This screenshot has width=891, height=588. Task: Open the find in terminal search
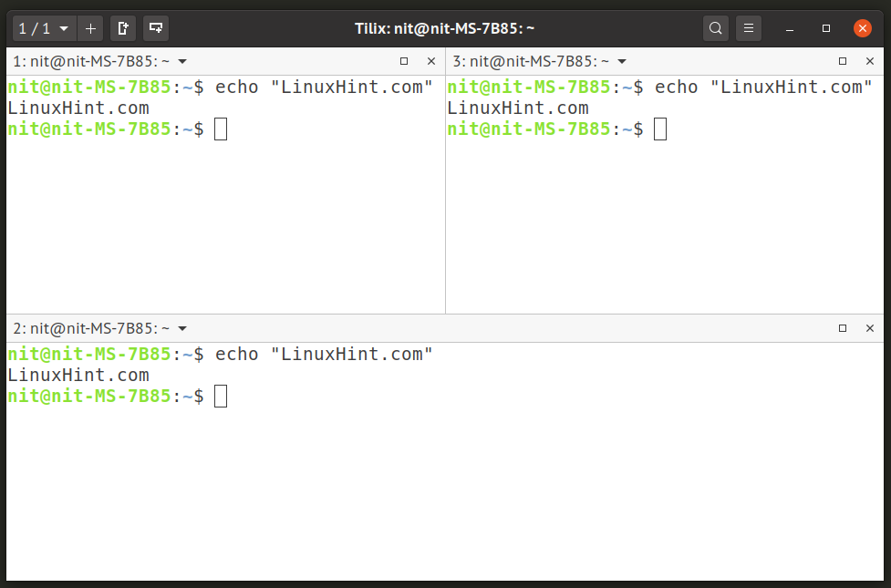click(x=716, y=28)
